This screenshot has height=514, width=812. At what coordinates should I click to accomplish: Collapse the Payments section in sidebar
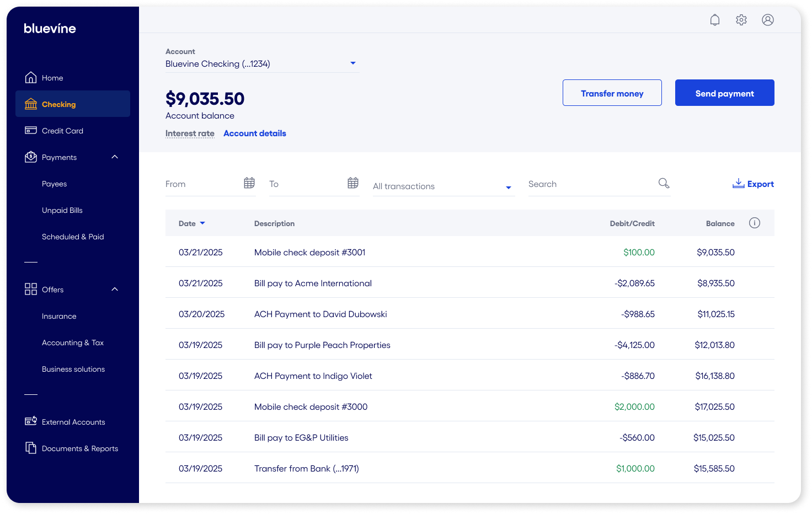(115, 157)
